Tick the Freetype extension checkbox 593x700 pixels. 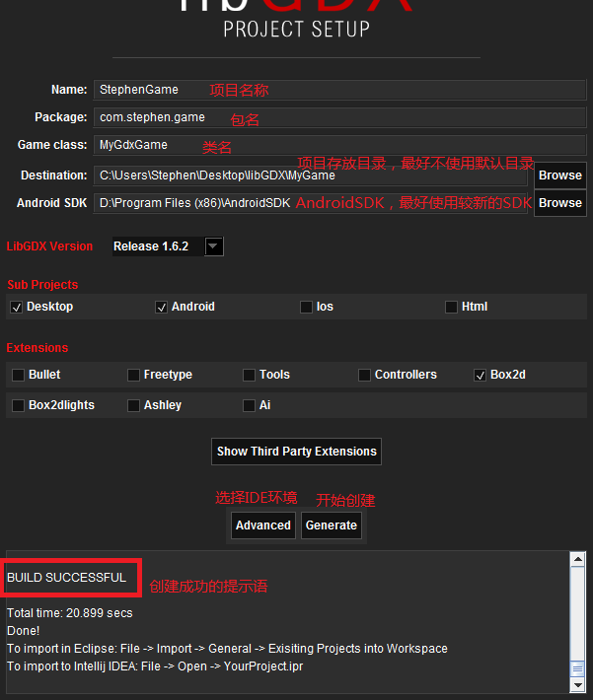133,375
